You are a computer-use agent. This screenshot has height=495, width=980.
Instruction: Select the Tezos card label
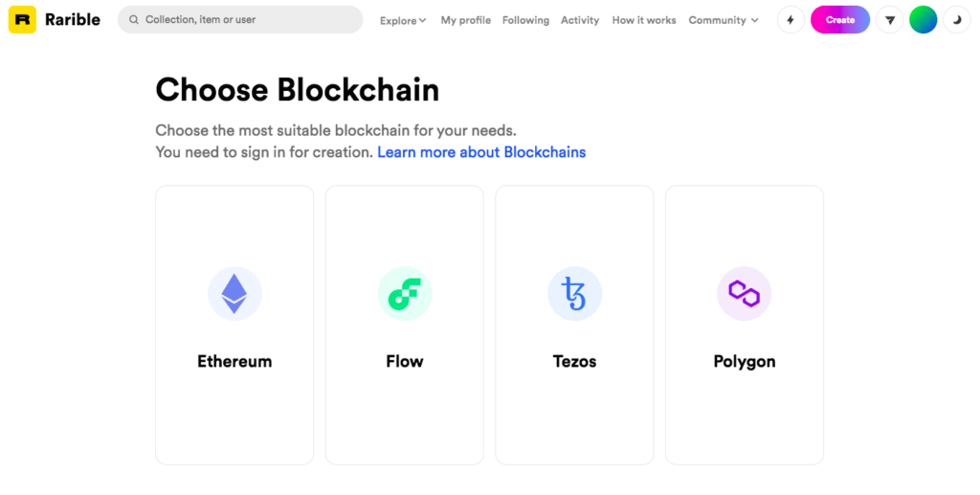(x=574, y=362)
